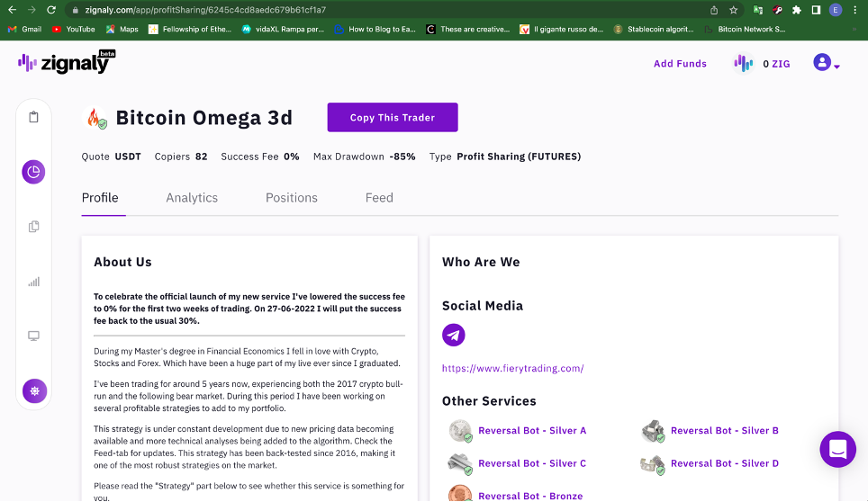The height and width of the screenshot is (502, 868).
Task: Click the Reversal Bot - Bronze coin icon
Action: coord(460,494)
